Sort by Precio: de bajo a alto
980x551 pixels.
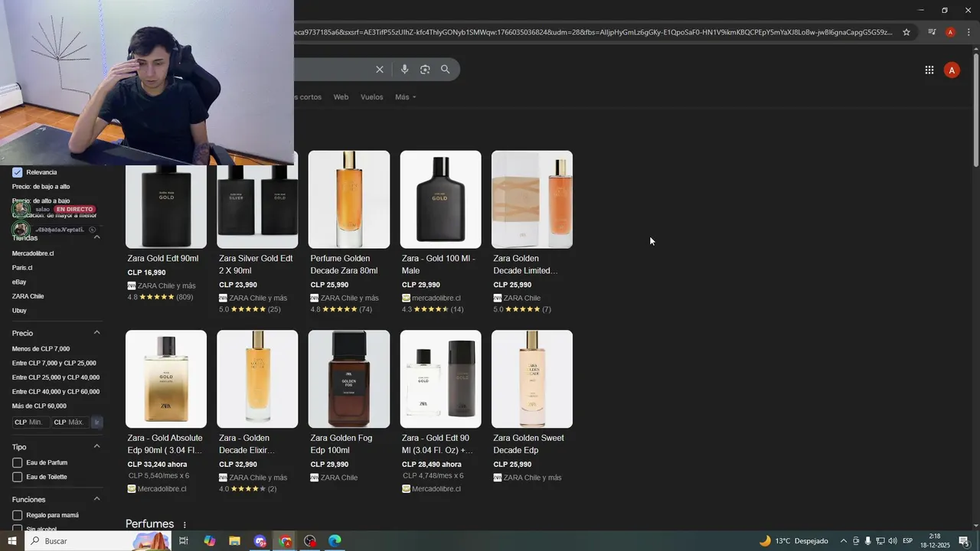coord(41,187)
